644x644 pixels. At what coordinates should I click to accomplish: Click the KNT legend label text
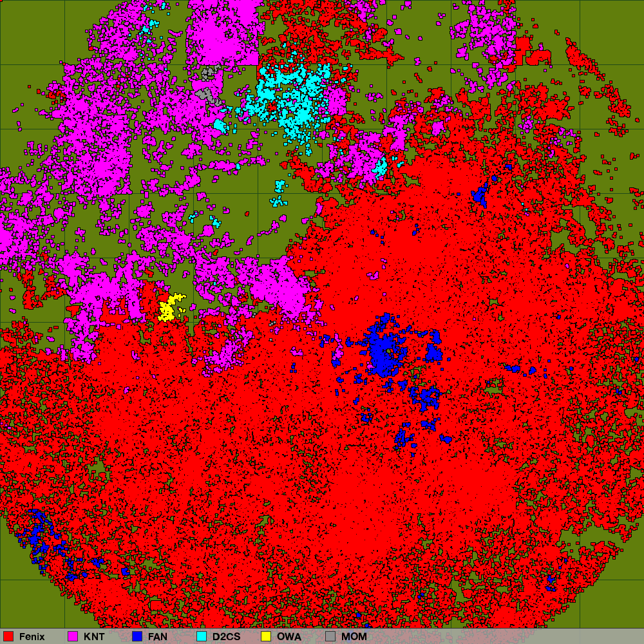coord(94,636)
